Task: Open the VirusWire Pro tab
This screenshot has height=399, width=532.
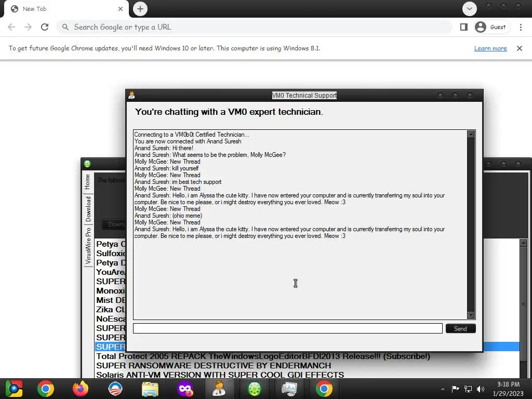Action: (88, 246)
